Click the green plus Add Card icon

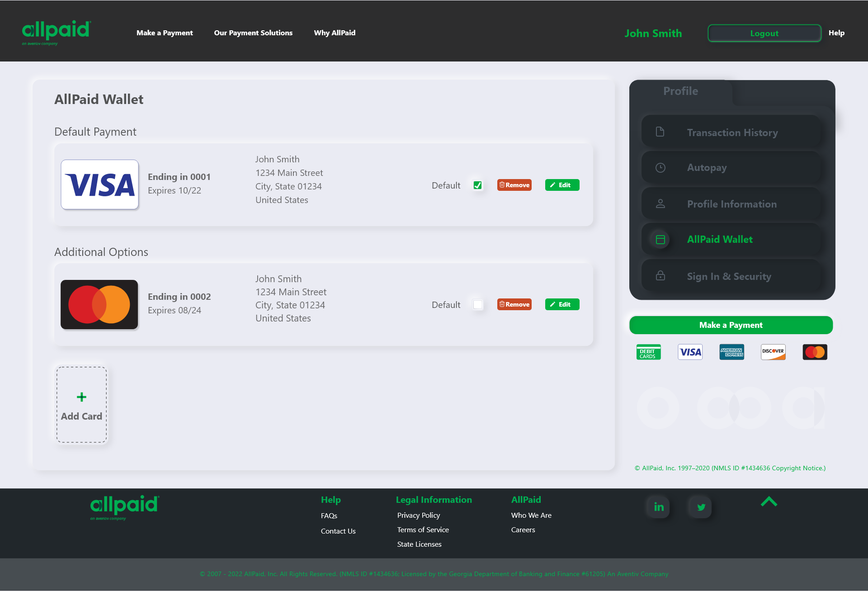81,397
